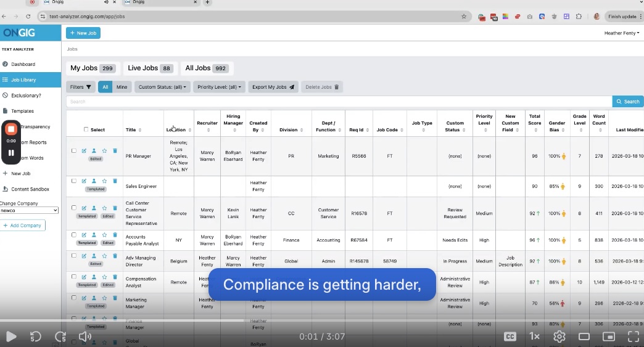Select the Mine filter button
Viewport: 644px width, 347px height.
point(122,87)
